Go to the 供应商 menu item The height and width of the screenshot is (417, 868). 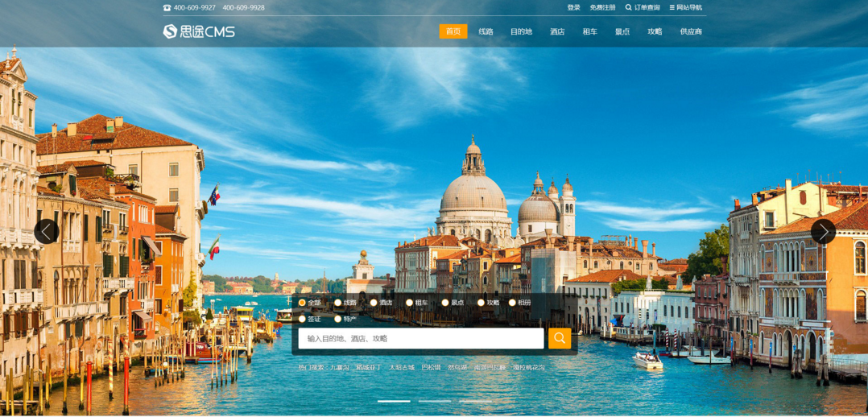(690, 31)
